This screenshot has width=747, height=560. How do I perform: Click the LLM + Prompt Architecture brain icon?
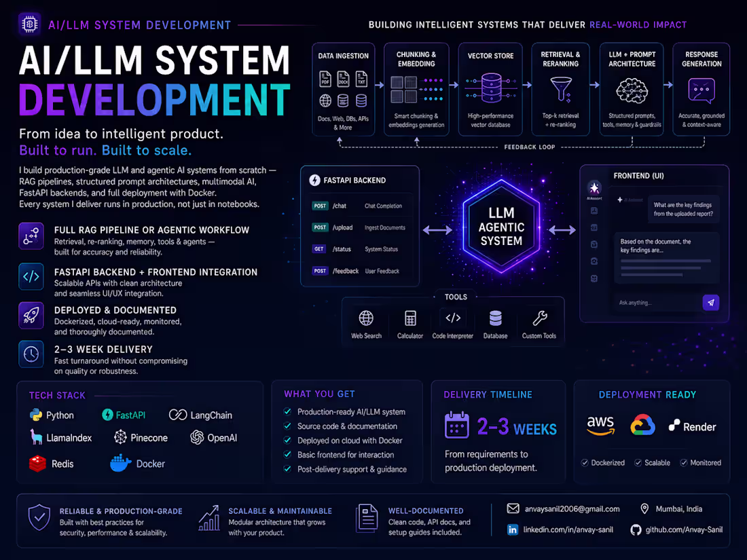coord(632,90)
